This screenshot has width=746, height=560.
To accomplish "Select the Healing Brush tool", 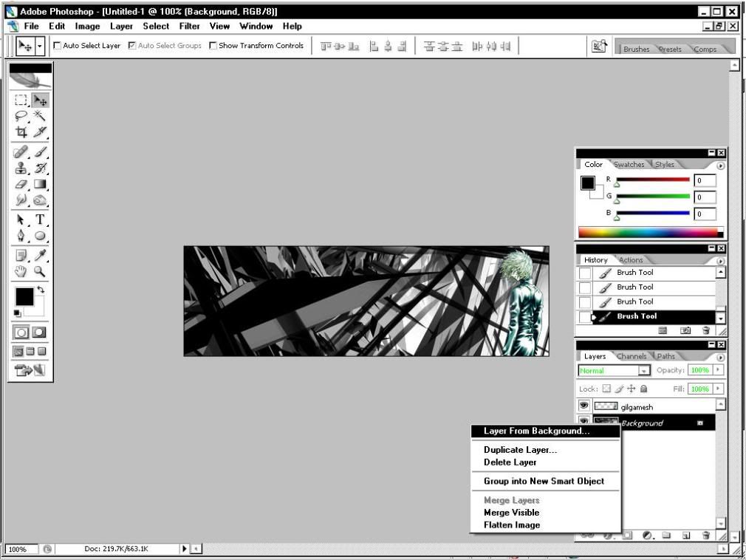I will click(x=21, y=151).
